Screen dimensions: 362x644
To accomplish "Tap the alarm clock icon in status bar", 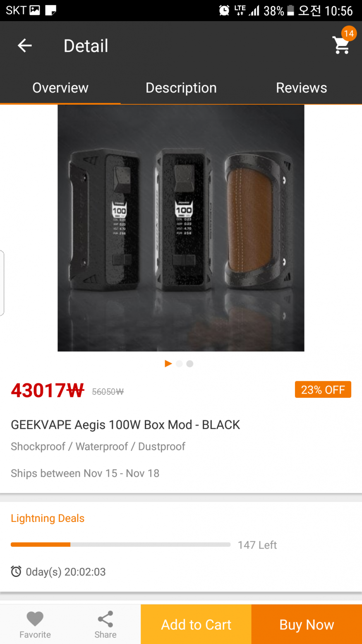I will (x=224, y=10).
